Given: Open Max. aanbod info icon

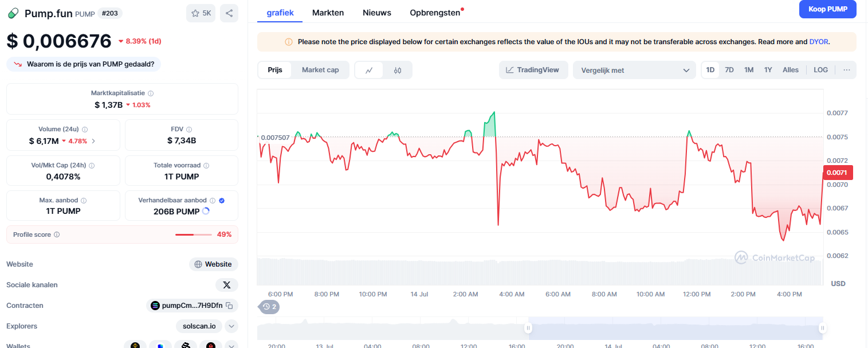Looking at the screenshot, I should (84, 201).
